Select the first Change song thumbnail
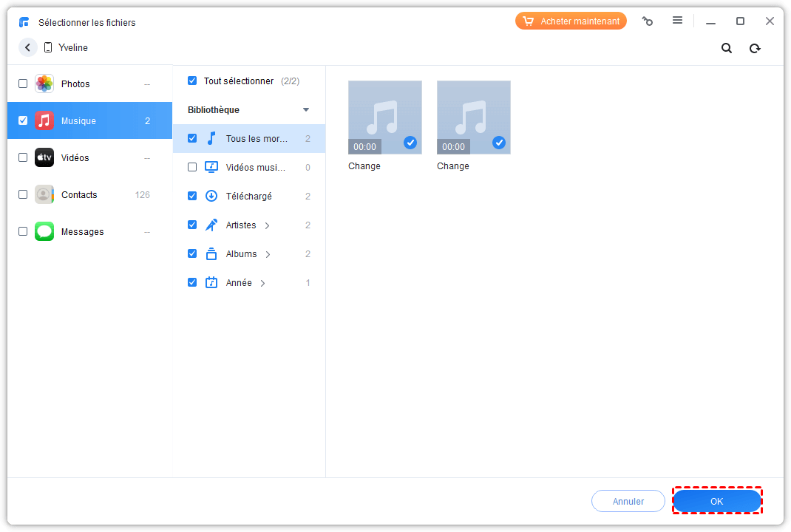 [385, 117]
